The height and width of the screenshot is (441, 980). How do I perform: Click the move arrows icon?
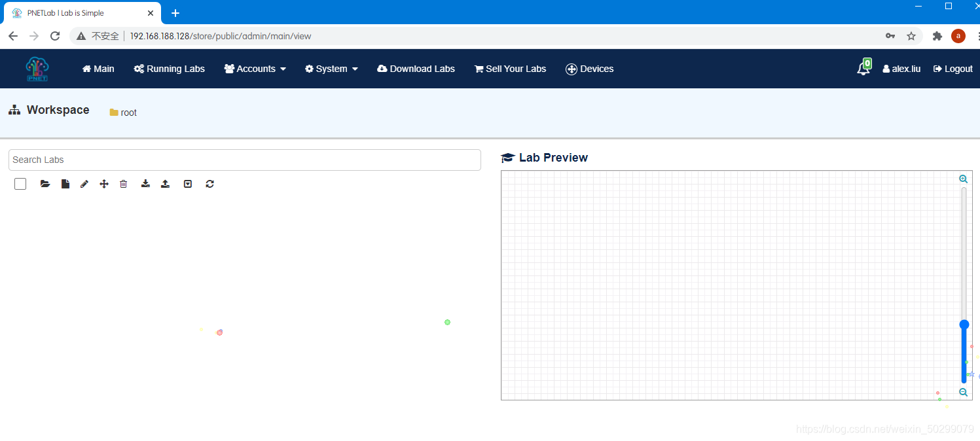[x=103, y=184]
